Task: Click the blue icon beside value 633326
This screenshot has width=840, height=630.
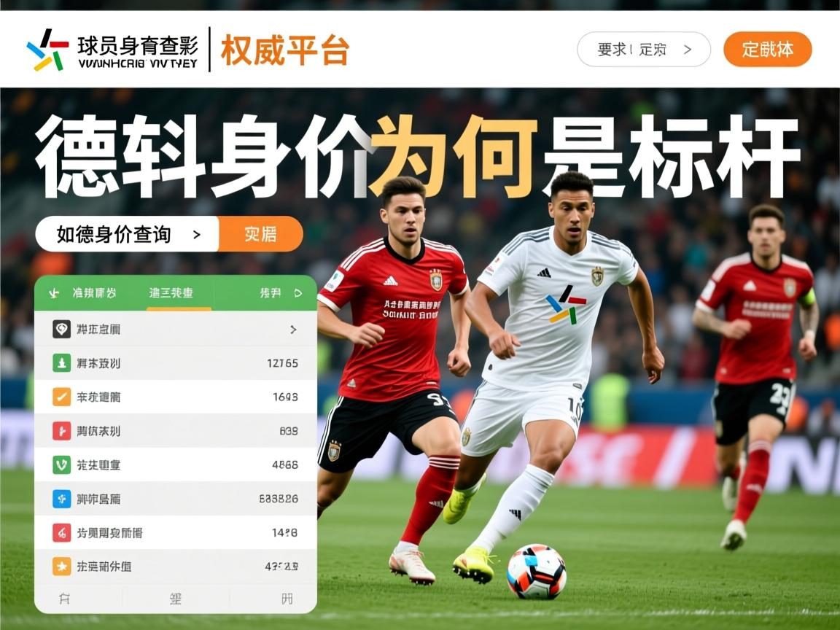Action: click(61, 499)
